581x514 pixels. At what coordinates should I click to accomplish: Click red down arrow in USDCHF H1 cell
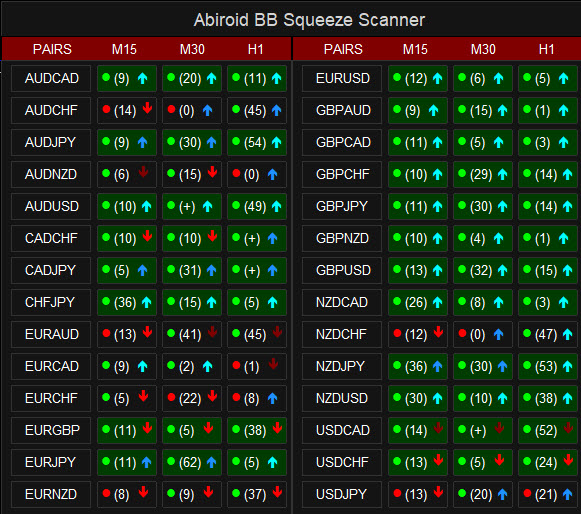click(568, 460)
